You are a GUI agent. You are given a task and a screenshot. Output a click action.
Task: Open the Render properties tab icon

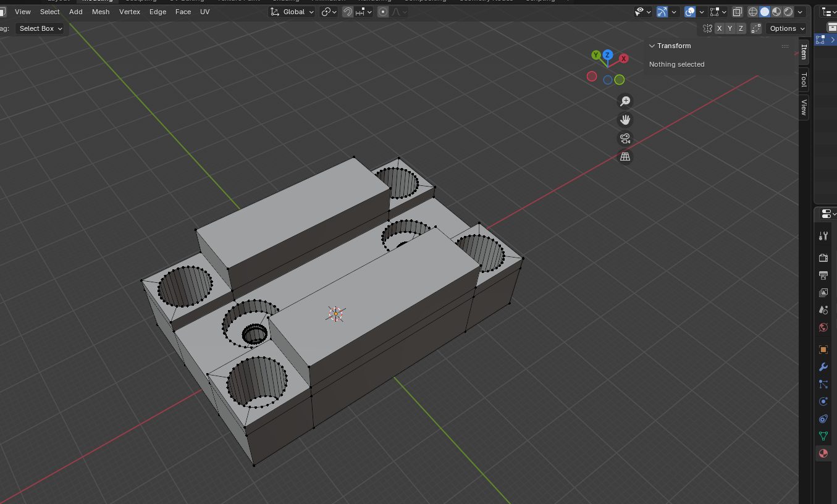point(823,258)
